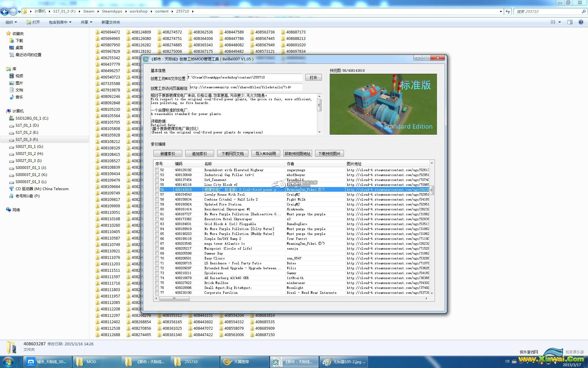588x368 pixels.
Task: Expand the Steam breadcrumb arrow in address bar
Action: pyautogui.click(x=98, y=11)
